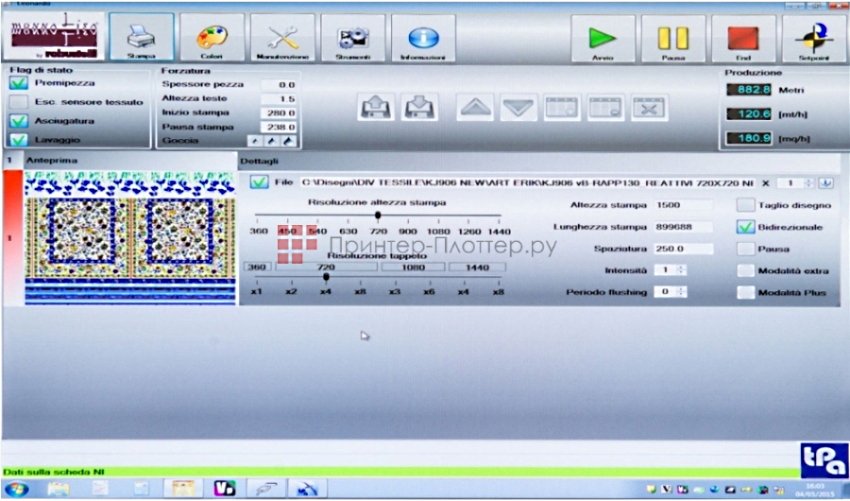Open the Informazioni section

423,37
